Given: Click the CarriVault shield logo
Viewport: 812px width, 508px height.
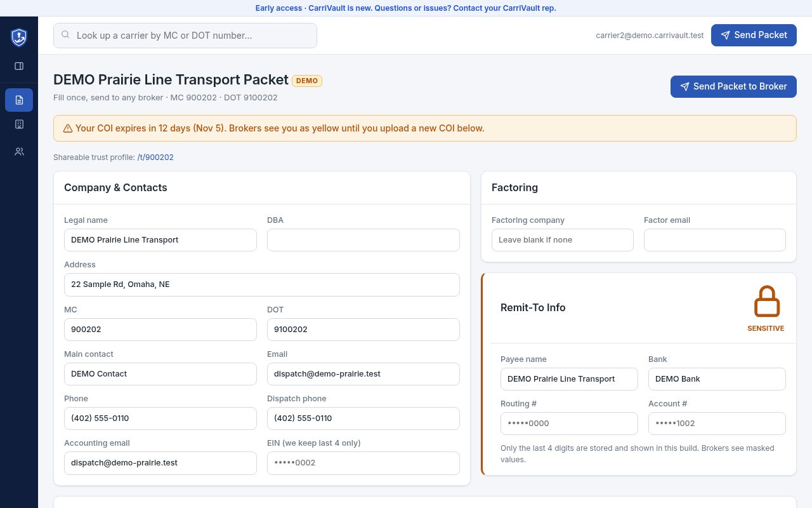Looking at the screenshot, I should tap(19, 37).
